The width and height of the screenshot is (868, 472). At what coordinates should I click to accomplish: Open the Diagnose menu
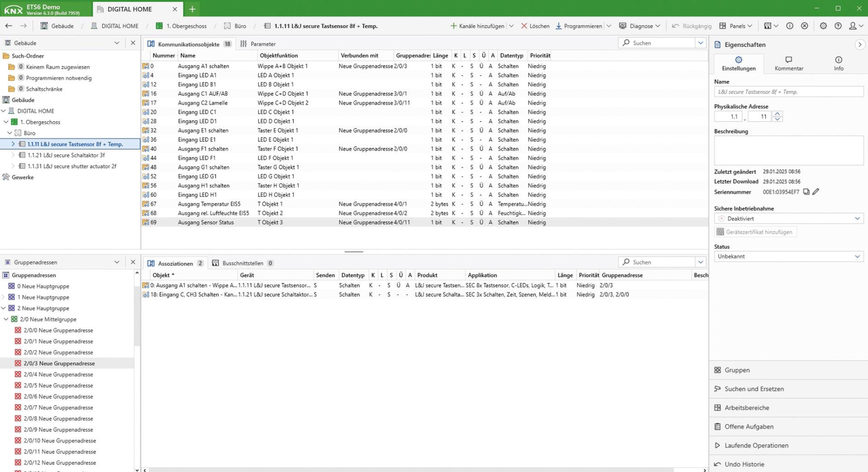click(639, 26)
